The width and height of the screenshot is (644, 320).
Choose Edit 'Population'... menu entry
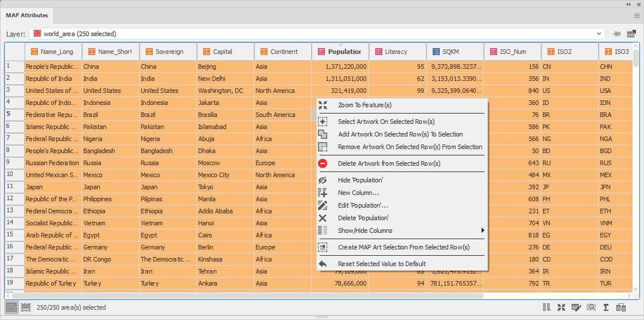[402, 205]
